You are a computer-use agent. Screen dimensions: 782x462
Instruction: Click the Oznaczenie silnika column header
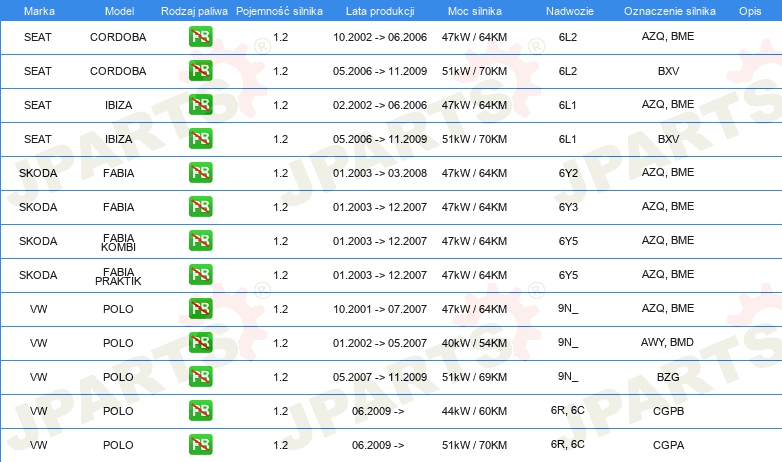click(669, 11)
